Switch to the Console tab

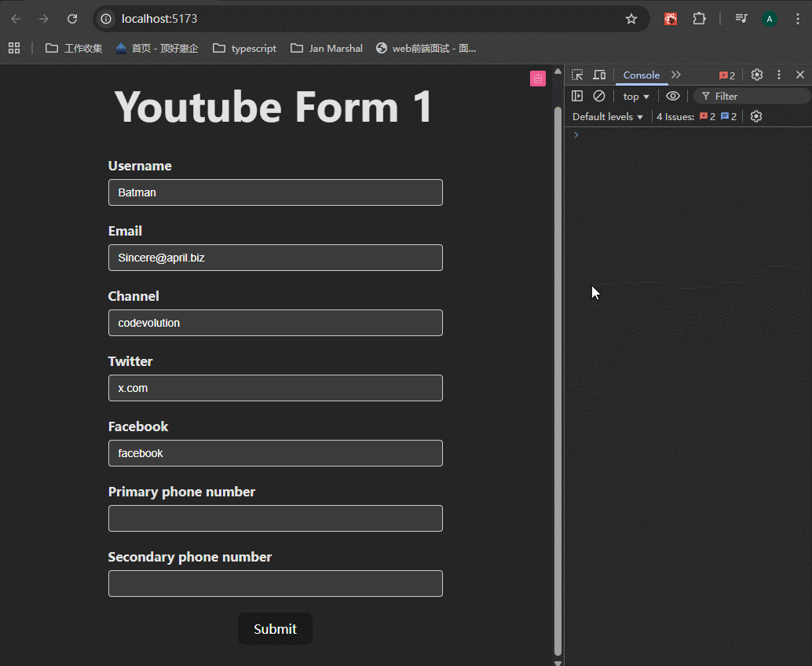[642, 75]
